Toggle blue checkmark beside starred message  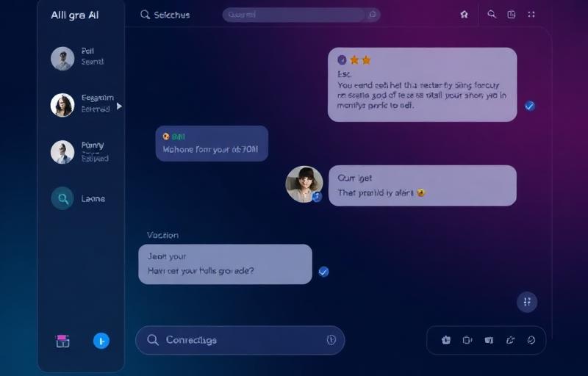(x=529, y=106)
